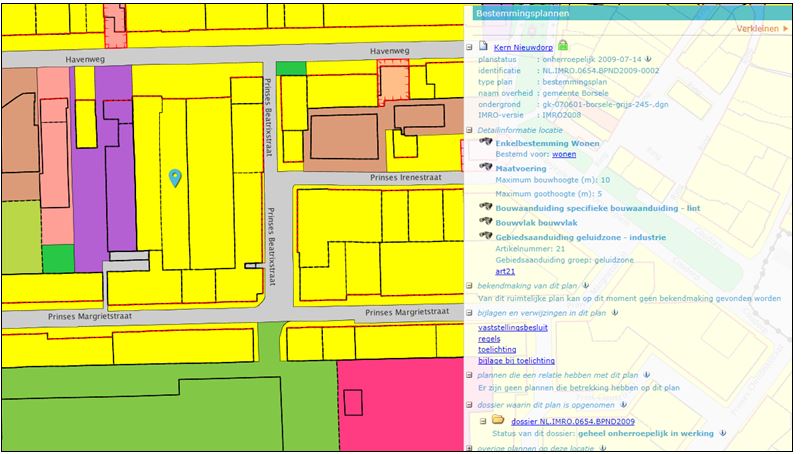
Task: Click the blue location marker on the map
Action: pyautogui.click(x=175, y=178)
